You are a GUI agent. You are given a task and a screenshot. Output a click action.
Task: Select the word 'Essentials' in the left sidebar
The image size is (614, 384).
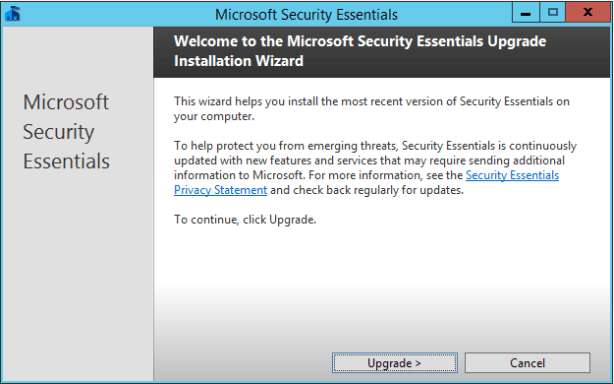[66, 161]
